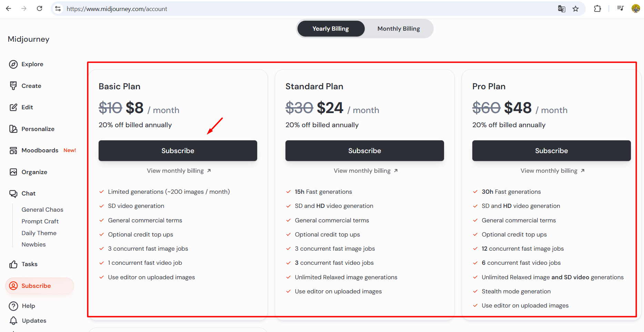
Task: Select the Yearly Billing option
Action: point(331,29)
